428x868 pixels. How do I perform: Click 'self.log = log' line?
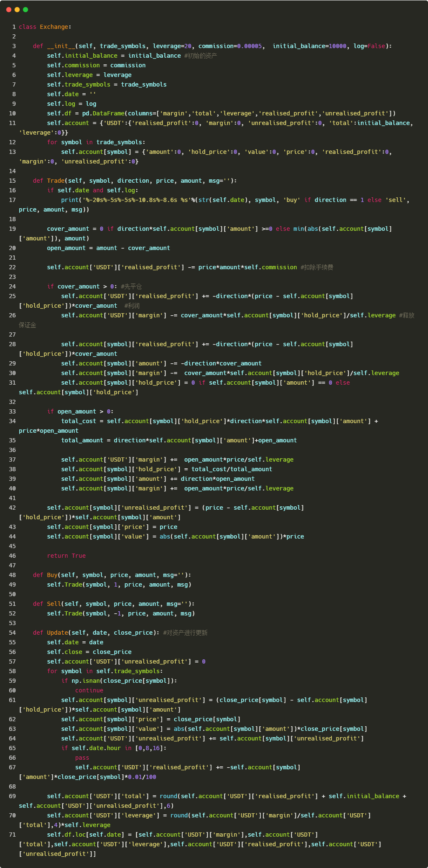71,104
